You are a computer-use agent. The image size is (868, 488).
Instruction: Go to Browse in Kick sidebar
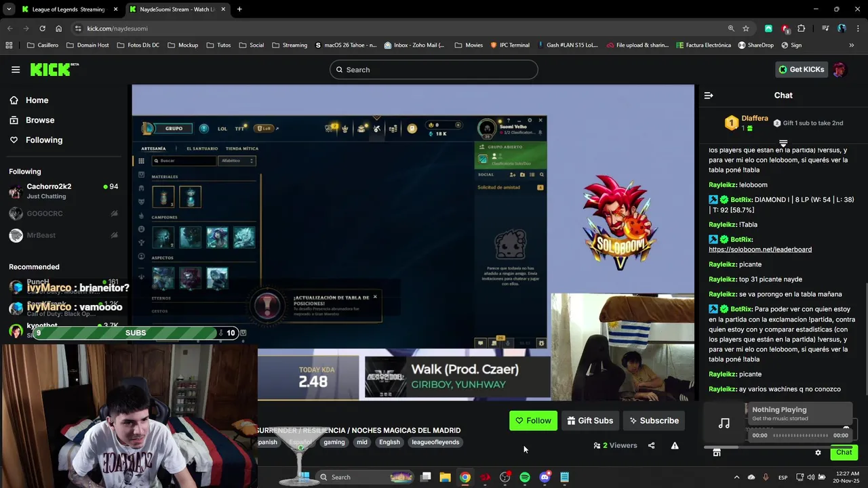pos(32,120)
